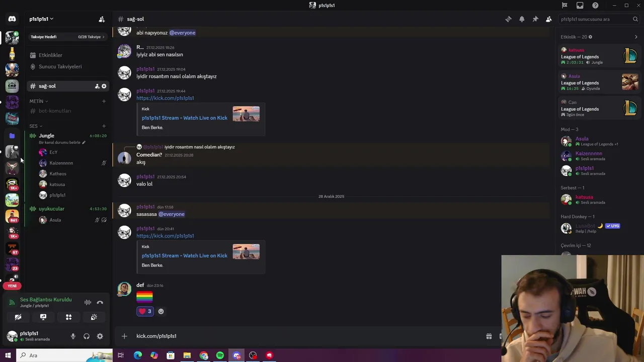Add a channel to METİN category
This screenshot has height=362, width=644.
tap(104, 101)
